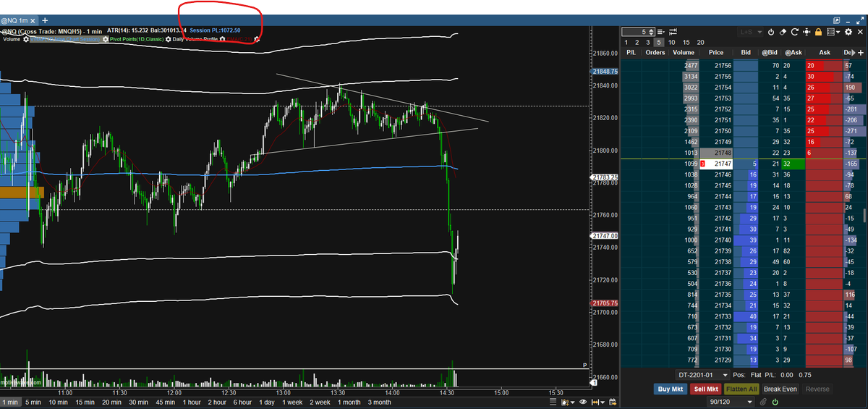Image resolution: width=868 pixels, height=409 pixels.
Task: Select quantity preset 20
Action: pyautogui.click(x=701, y=43)
